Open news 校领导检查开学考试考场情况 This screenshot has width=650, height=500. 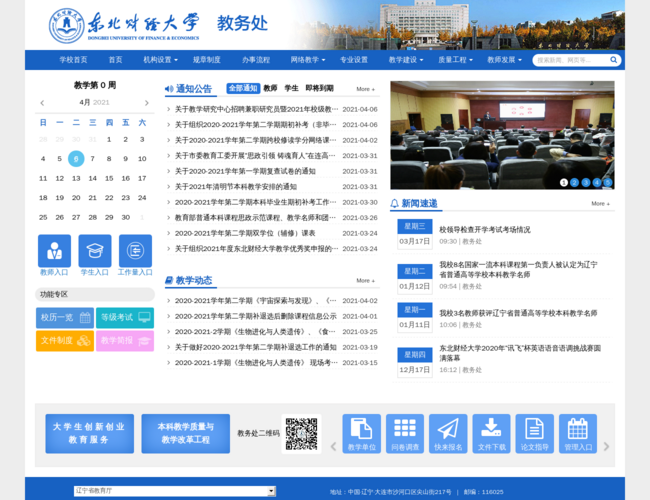click(x=485, y=230)
